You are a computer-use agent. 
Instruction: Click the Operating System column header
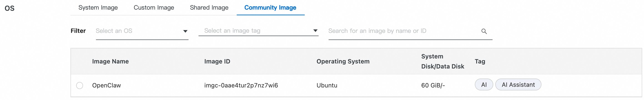pos(343,61)
